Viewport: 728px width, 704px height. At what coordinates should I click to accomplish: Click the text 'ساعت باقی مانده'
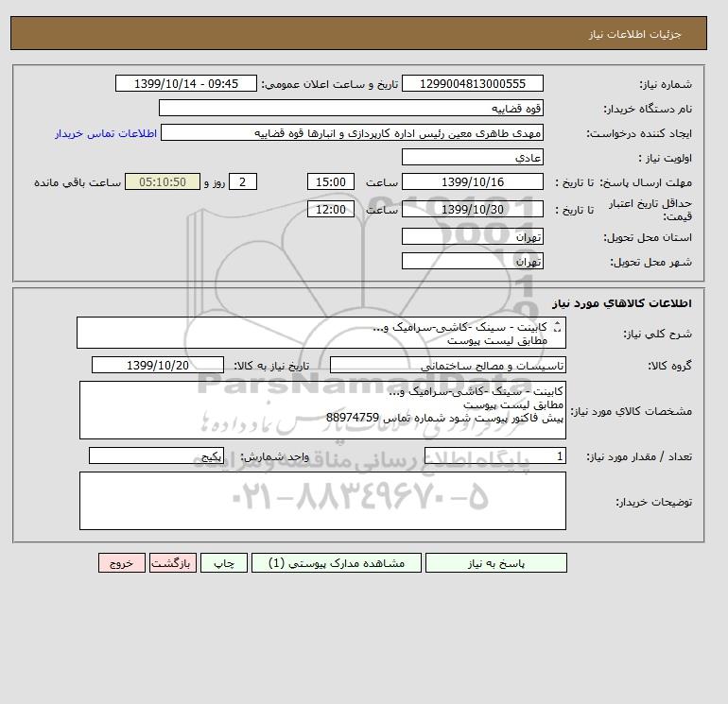point(78,182)
